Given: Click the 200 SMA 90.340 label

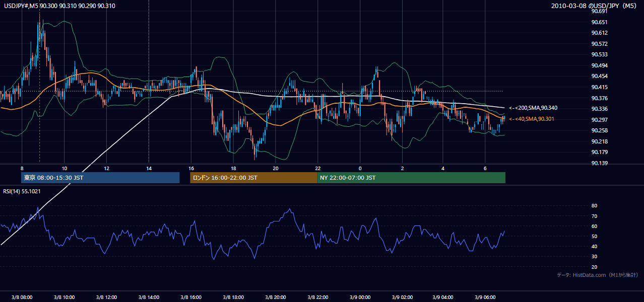Looking at the screenshot, I should pyautogui.click(x=533, y=108).
